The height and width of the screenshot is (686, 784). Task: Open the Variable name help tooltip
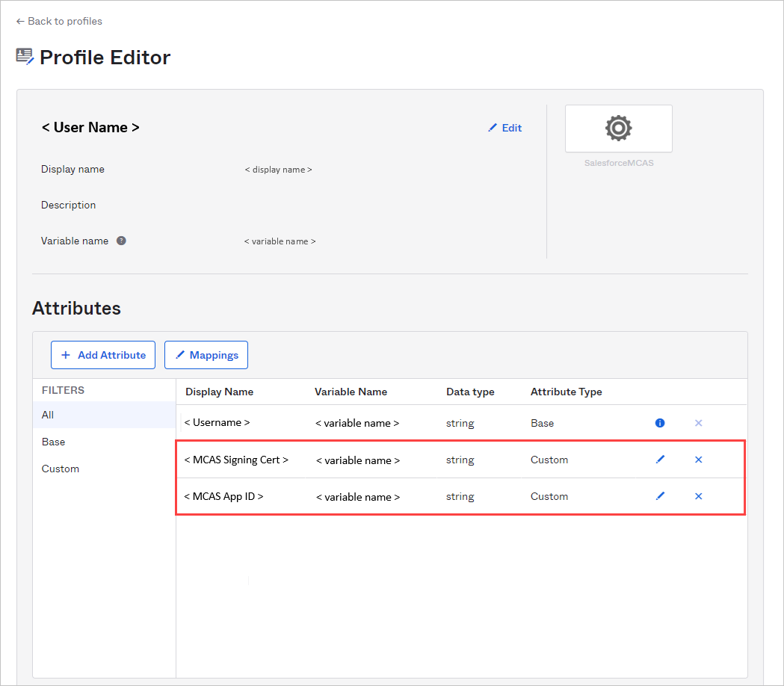[121, 240]
